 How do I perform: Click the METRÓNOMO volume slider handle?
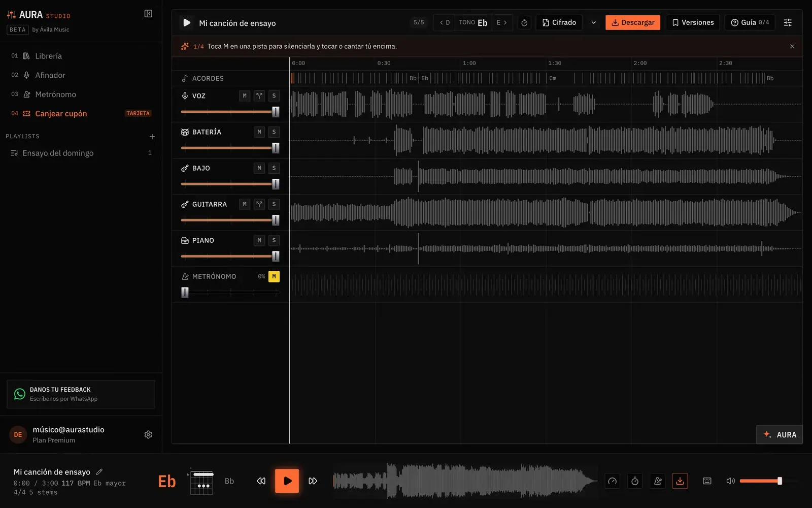click(185, 293)
